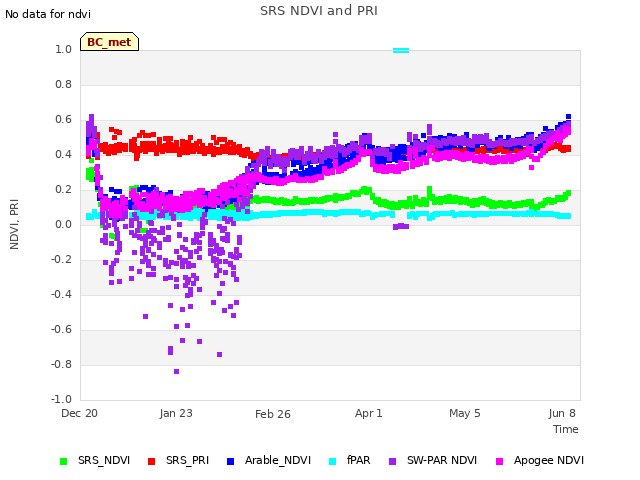Click the 0.2 y-axis tick label
This screenshot has width=640, height=480.
[x=63, y=189]
